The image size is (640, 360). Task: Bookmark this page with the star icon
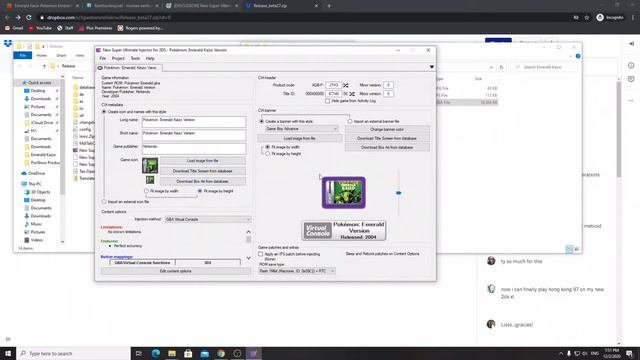[587, 18]
